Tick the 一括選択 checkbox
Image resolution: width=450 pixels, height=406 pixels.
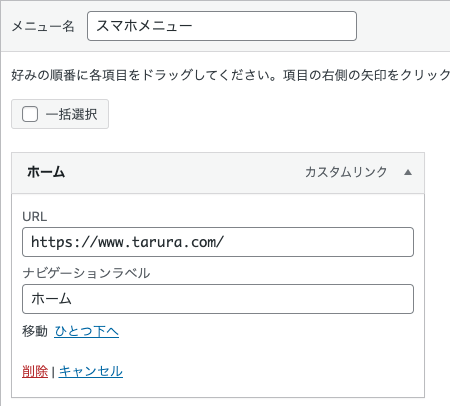click(30, 114)
